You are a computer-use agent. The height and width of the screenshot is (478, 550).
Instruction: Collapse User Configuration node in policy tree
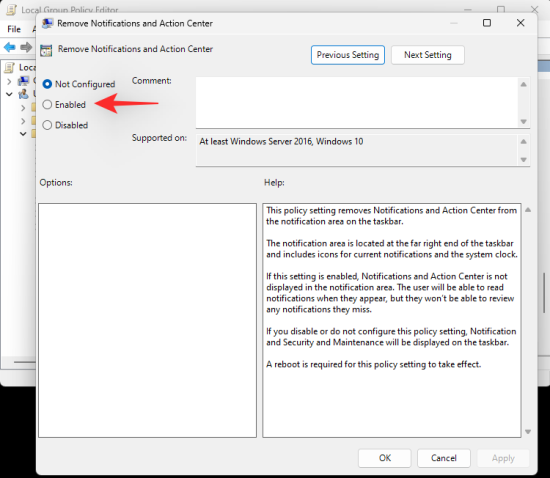(x=9, y=94)
